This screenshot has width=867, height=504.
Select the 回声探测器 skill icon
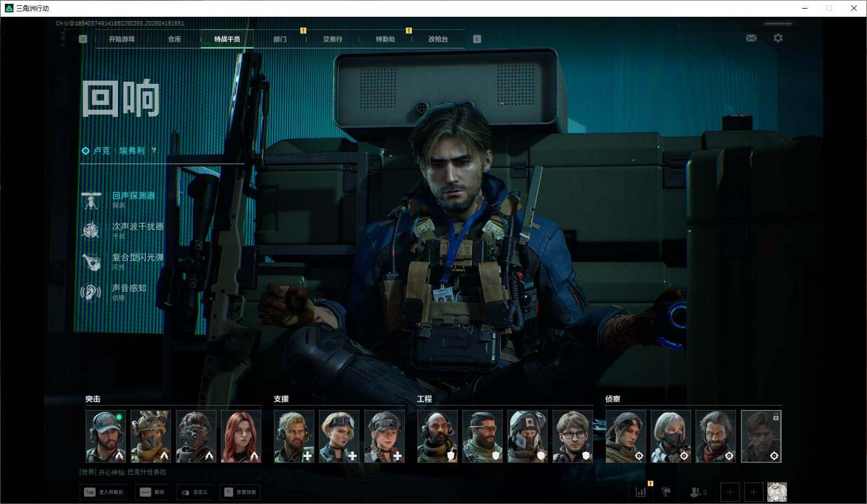[x=91, y=200]
